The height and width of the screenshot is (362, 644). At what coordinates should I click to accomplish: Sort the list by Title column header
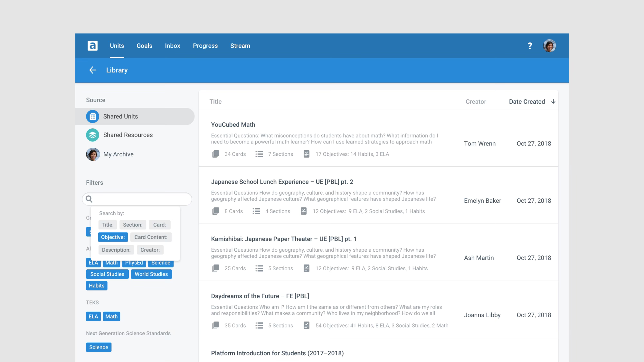(215, 102)
